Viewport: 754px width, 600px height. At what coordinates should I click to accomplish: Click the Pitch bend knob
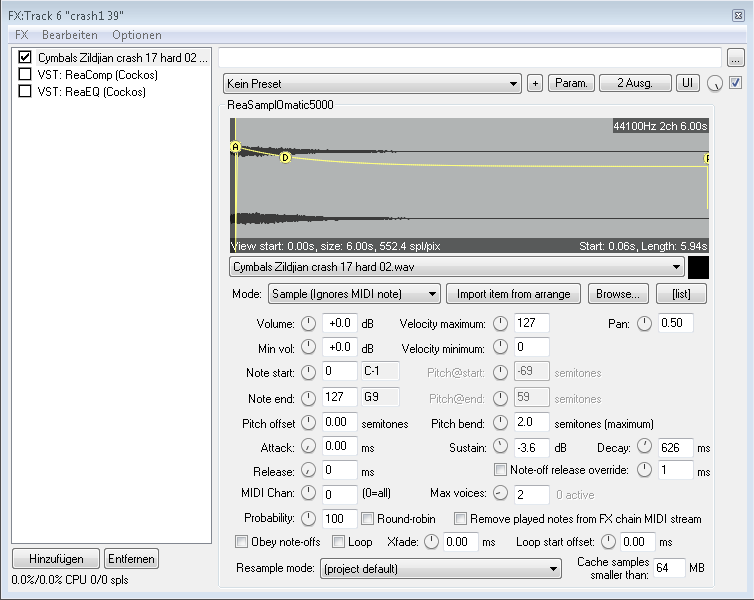pos(501,423)
